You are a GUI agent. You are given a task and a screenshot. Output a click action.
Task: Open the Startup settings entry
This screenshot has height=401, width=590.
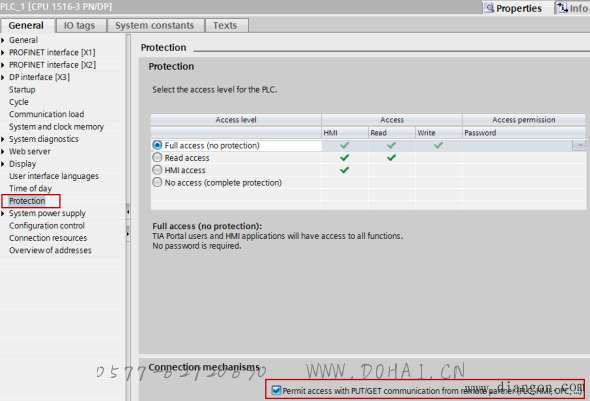point(22,90)
